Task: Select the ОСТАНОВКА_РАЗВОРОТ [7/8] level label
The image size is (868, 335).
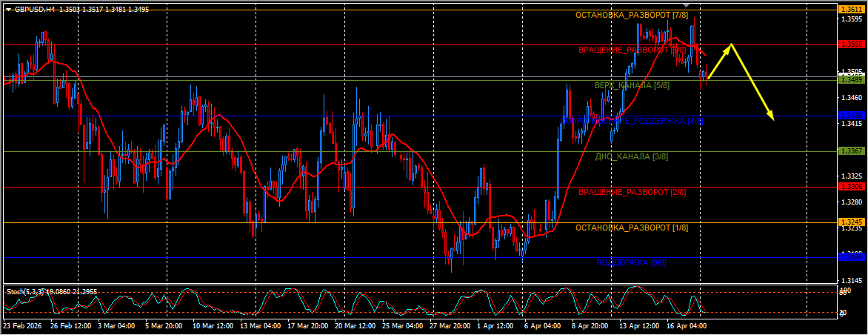Action: 631,16
